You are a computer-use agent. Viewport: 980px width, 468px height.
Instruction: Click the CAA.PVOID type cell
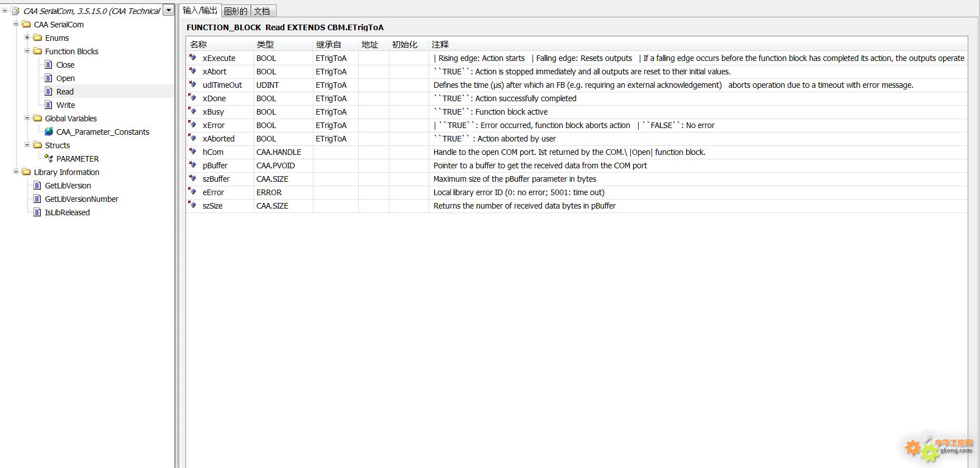(x=283, y=166)
